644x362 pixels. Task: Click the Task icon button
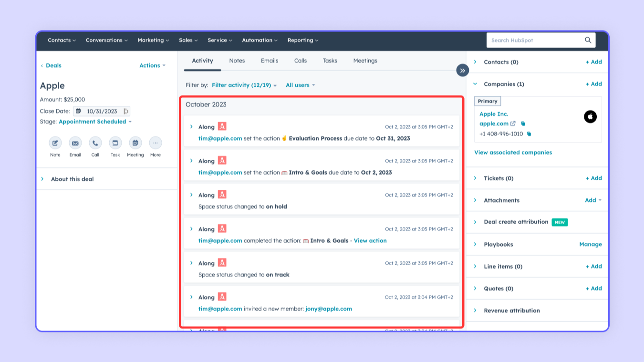[115, 143]
